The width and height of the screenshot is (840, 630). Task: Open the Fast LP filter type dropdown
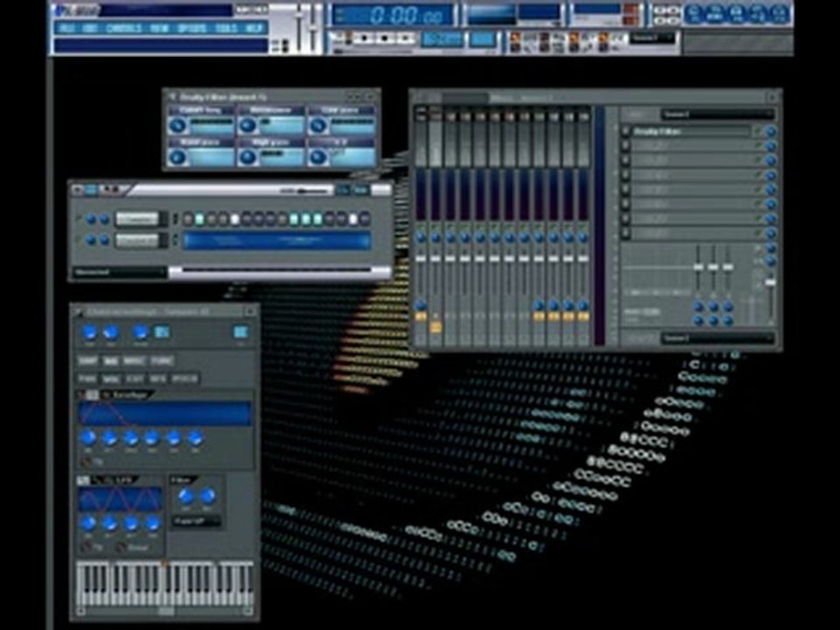pos(196,521)
